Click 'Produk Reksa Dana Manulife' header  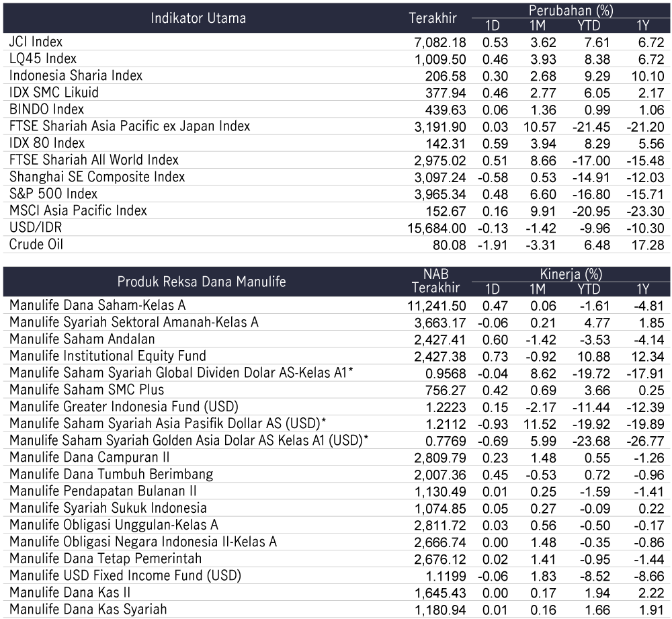[202, 282]
